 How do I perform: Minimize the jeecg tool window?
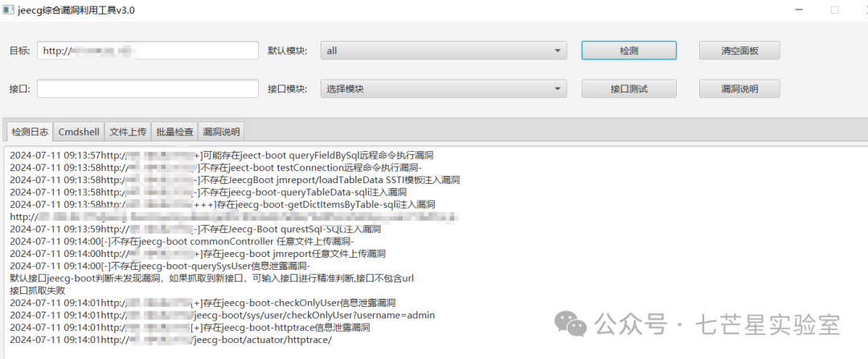click(x=799, y=10)
